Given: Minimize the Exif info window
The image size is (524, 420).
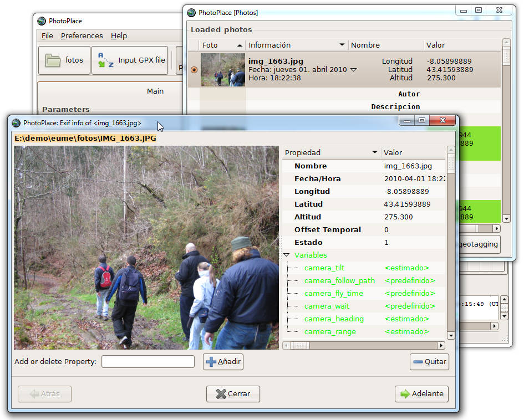Looking at the screenshot, I should pos(406,121).
